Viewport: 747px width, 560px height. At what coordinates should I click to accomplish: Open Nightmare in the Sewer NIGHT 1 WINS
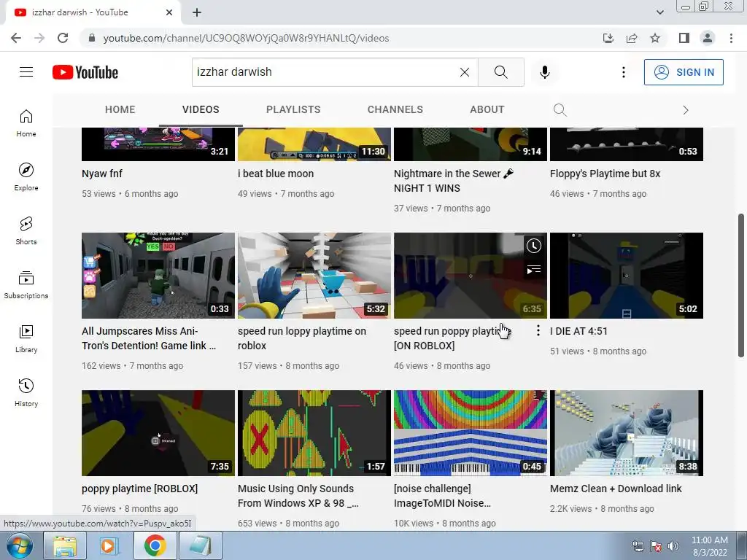(454, 181)
